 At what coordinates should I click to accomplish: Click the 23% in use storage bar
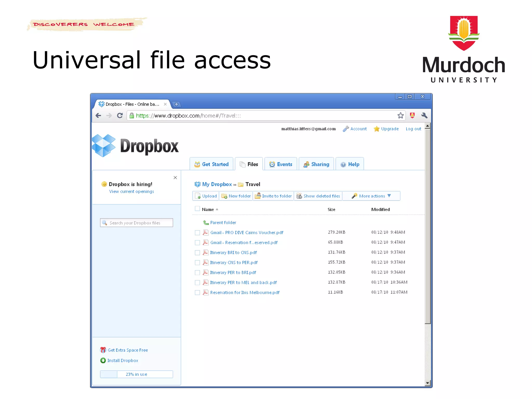pyautogui.click(x=137, y=374)
